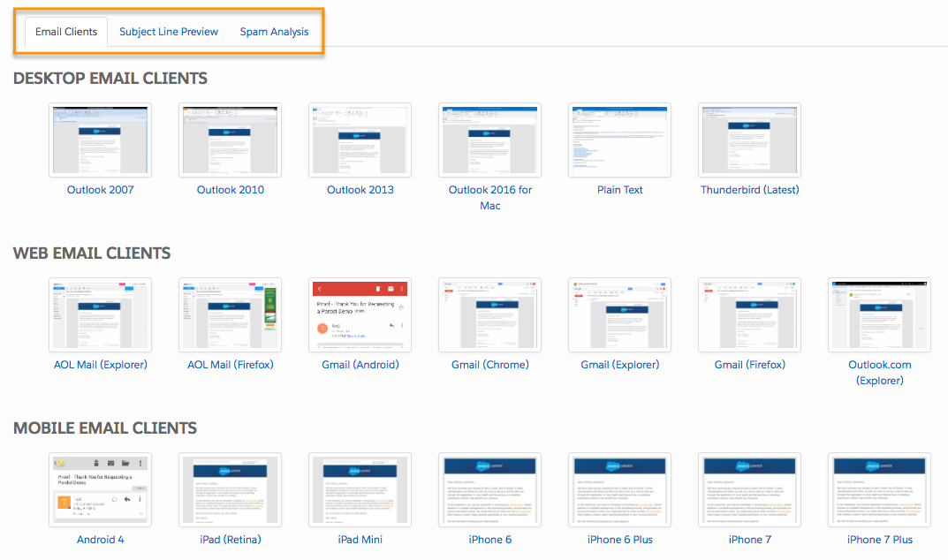Click the iPhone 7 link
The image size is (948, 560).
tap(750, 540)
